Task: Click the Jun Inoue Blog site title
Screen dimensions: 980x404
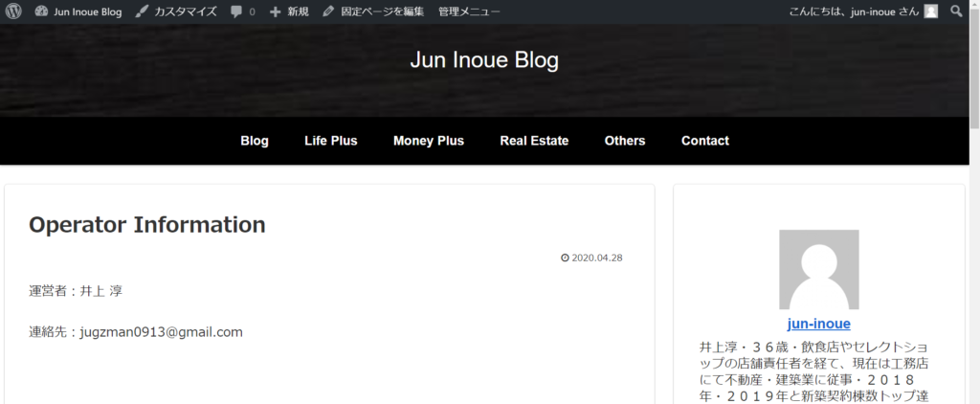Action: pos(484,60)
